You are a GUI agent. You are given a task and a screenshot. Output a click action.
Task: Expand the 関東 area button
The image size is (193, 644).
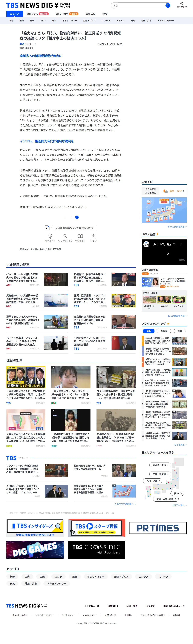[178, 493]
